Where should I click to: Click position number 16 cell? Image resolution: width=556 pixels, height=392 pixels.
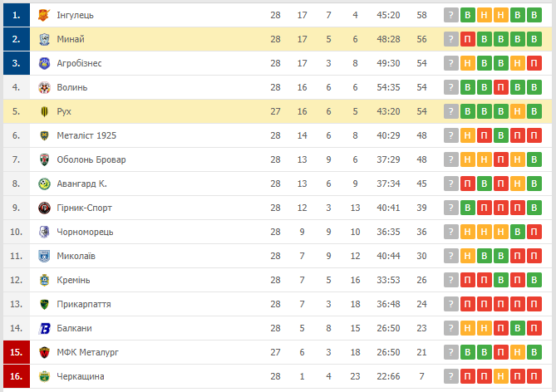(16, 376)
